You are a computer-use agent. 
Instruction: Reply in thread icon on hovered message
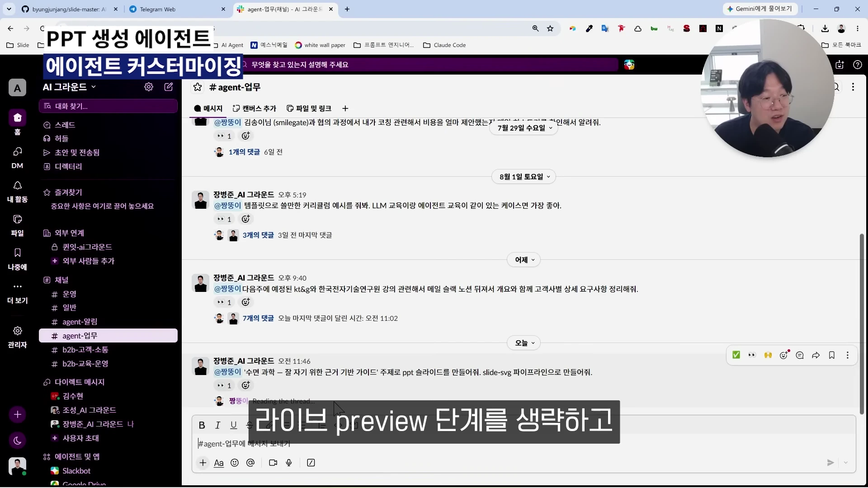[800, 355]
